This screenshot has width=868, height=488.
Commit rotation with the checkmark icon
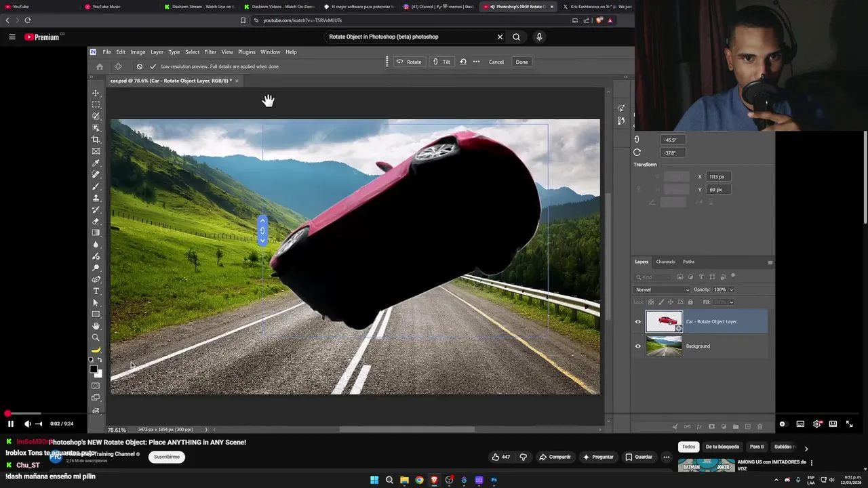click(153, 66)
